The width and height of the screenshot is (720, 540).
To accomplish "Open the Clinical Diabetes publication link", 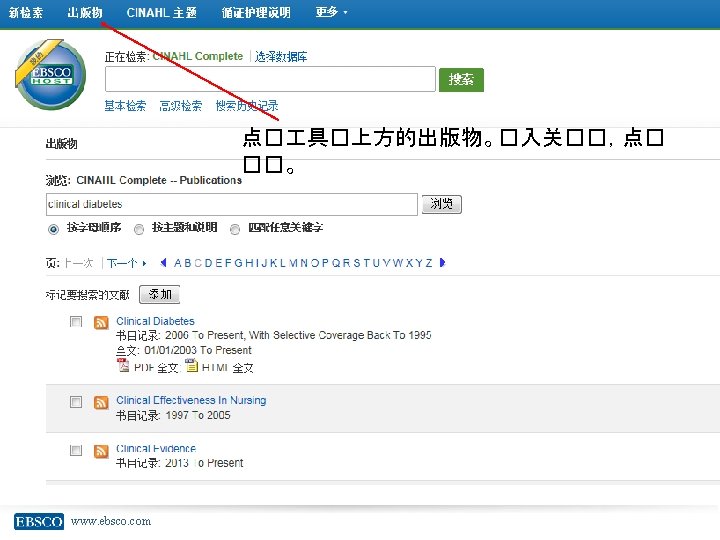I will coord(155,321).
